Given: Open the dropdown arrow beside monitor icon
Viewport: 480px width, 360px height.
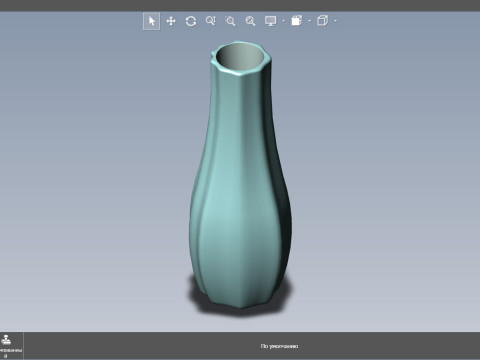Looking at the screenshot, I should point(284,21).
